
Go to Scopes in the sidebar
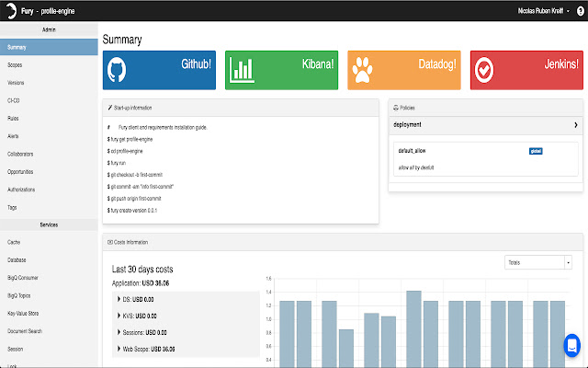click(49, 65)
